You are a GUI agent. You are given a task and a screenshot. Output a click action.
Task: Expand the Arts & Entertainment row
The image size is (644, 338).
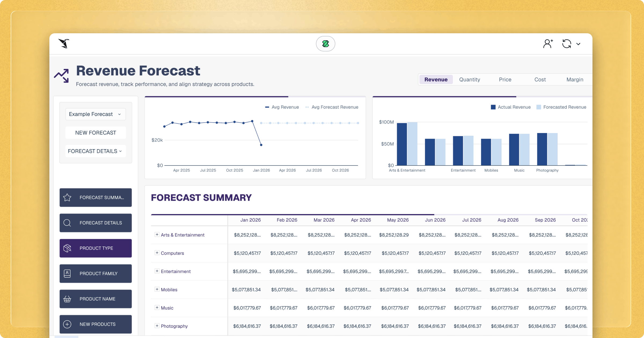pyautogui.click(x=156, y=235)
